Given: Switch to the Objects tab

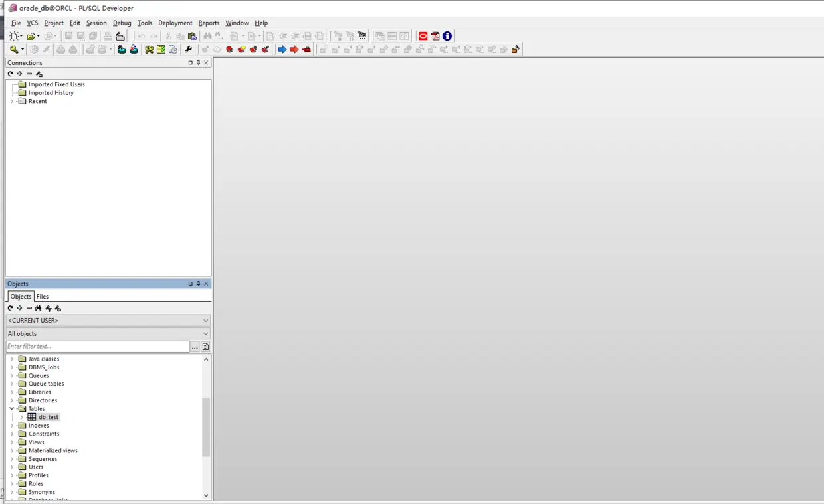Looking at the screenshot, I should click(x=21, y=297).
